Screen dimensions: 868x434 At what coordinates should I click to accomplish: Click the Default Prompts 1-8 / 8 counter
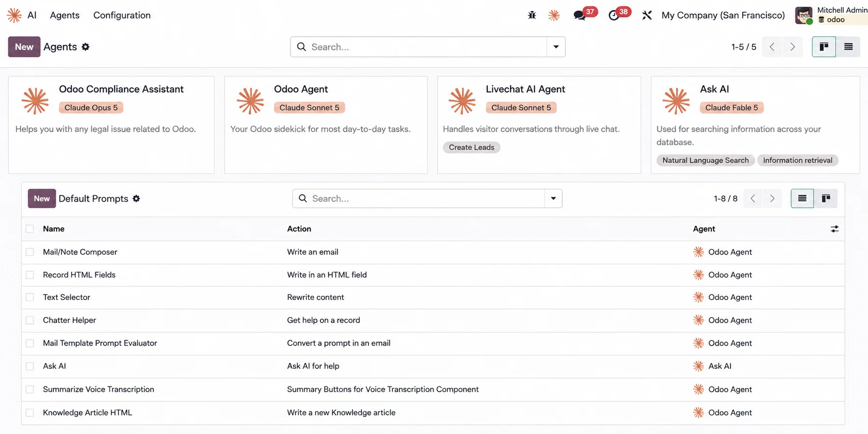[726, 199]
